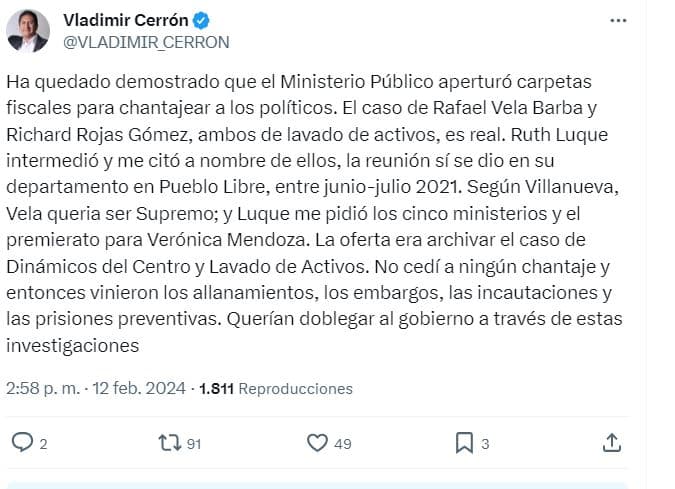Click the like count 49

click(342, 443)
